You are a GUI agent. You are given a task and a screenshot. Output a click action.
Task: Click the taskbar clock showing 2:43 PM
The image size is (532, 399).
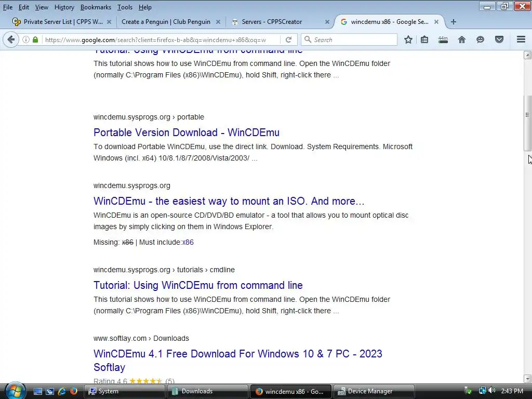click(x=512, y=391)
